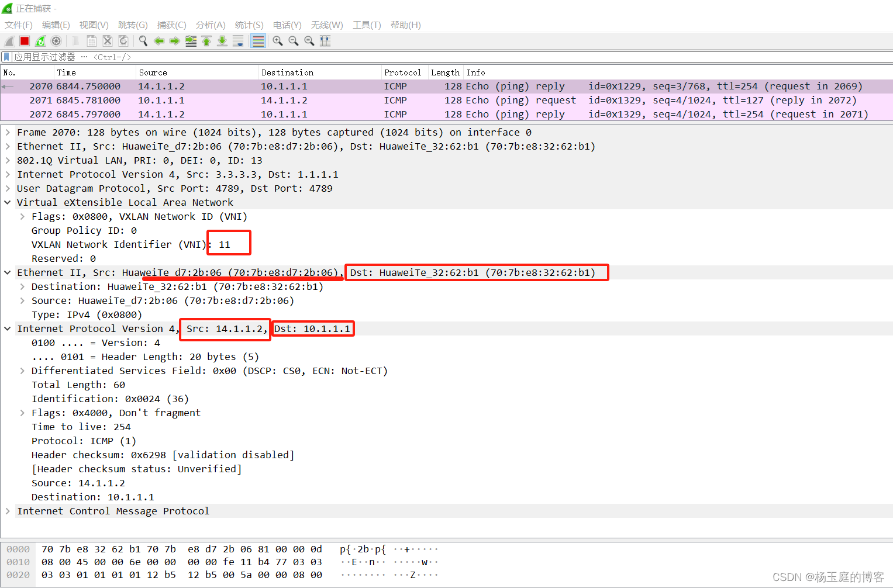Click the resize columns to fit icon

(x=325, y=41)
